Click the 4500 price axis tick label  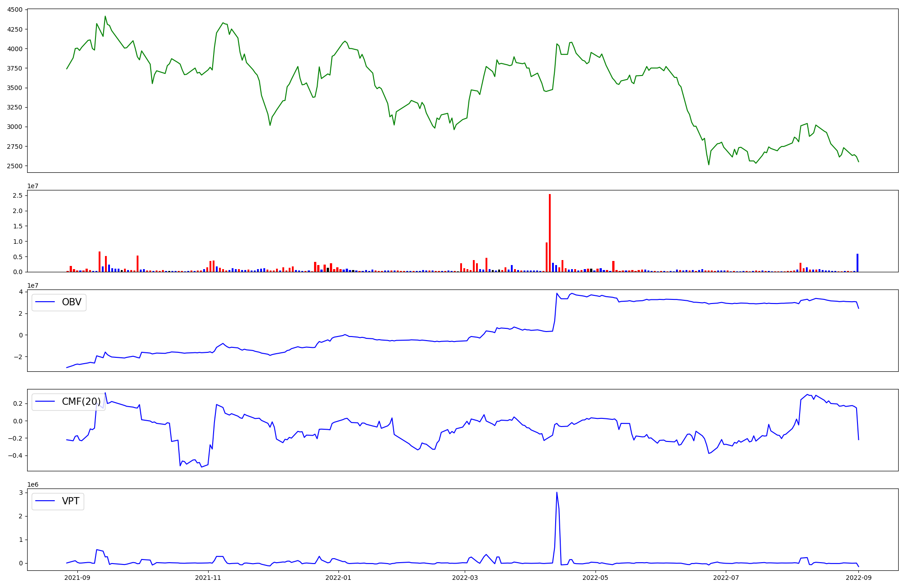[x=14, y=9]
